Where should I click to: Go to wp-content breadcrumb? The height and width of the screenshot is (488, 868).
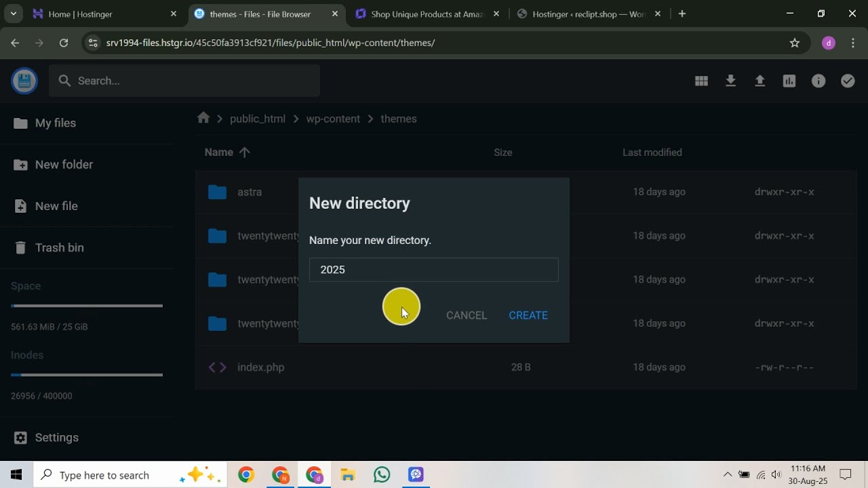[x=333, y=119]
